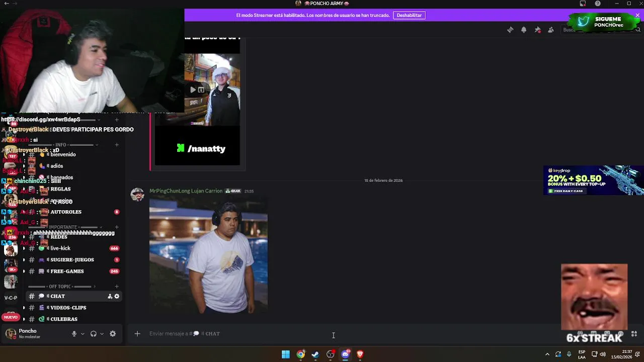Open the baneados channel
The width and height of the screenshot is (644, 362).
tap(73, 177)
